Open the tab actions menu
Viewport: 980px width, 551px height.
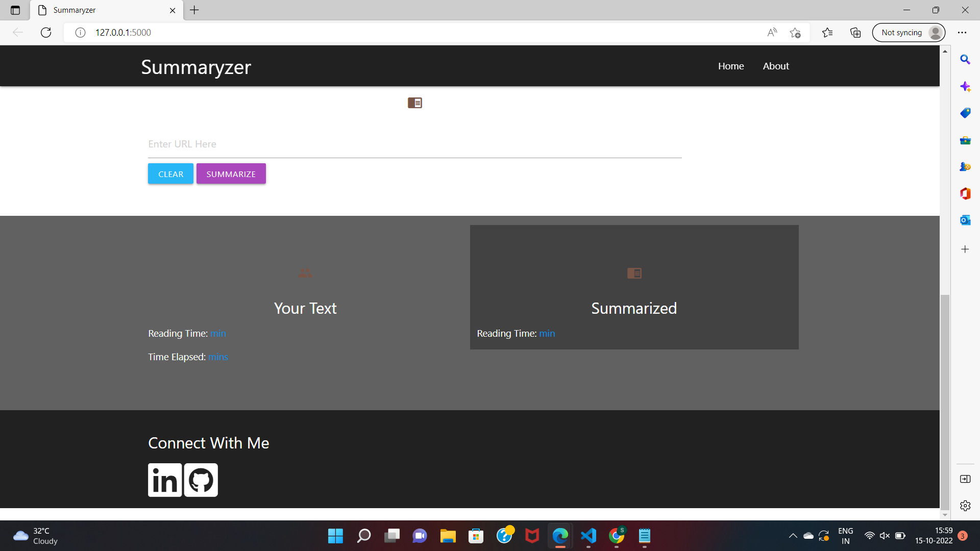(x=15, y=10)
